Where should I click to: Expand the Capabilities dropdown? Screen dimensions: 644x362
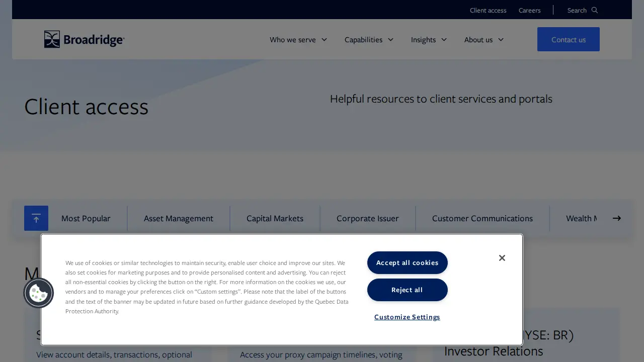369,39
